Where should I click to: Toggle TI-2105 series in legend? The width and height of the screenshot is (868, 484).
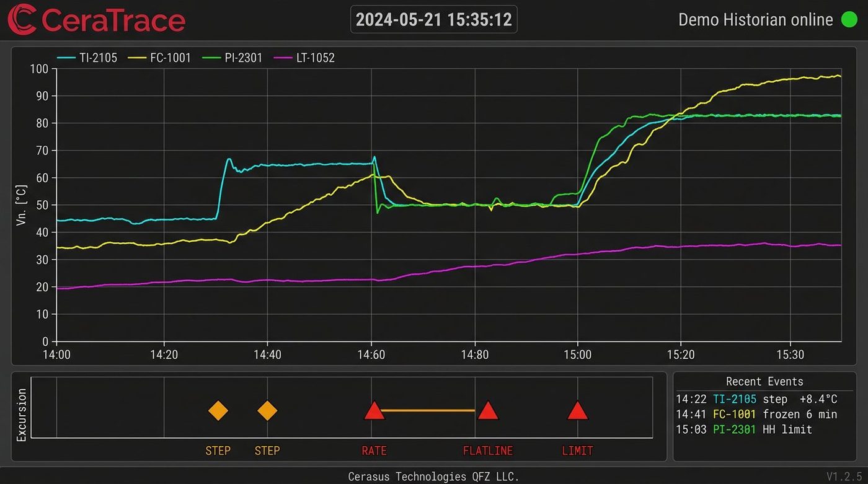coord(87,58)
